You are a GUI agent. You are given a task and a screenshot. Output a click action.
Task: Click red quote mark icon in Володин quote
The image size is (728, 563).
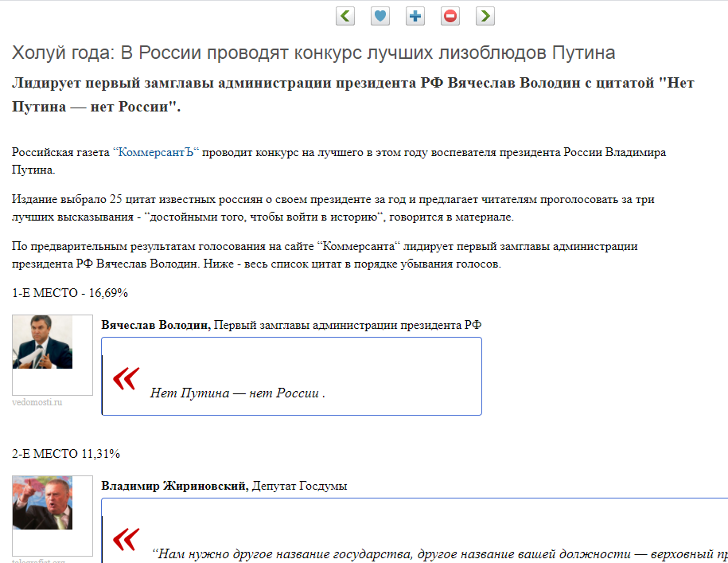(x=126, y=379)
